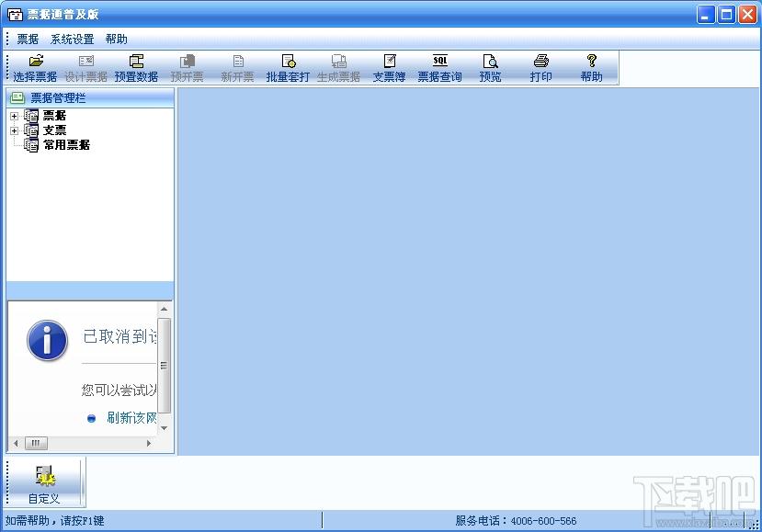Open the 支票簿 checkbook tool

click(x=389, y=68)
